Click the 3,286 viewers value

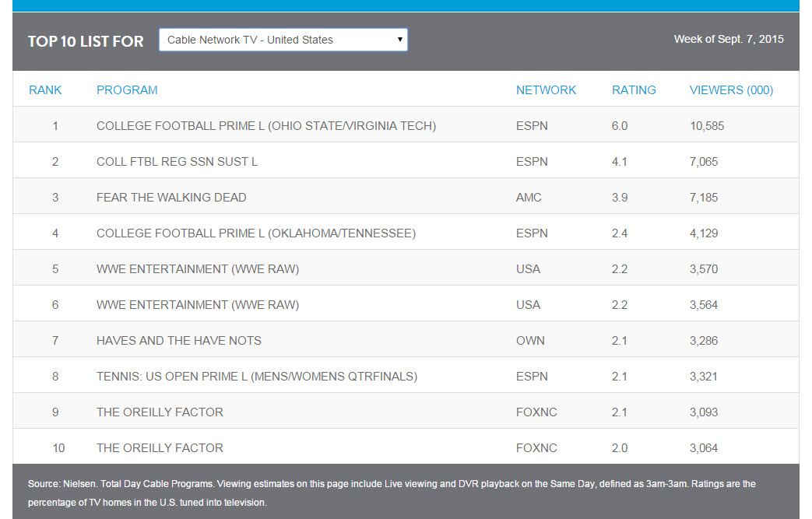pos(704,341)
